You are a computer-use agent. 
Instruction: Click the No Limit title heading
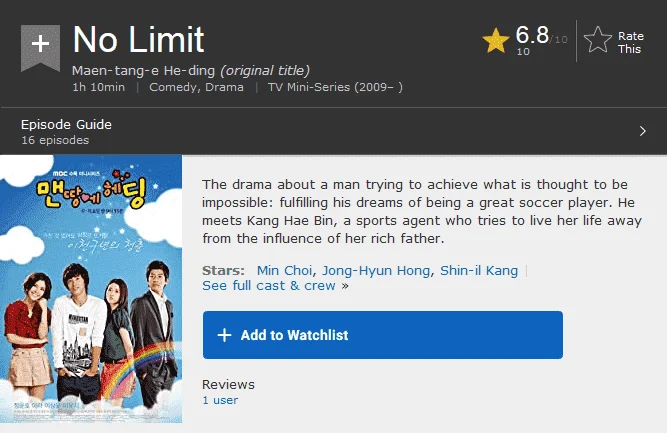click(x=138, y=40)
